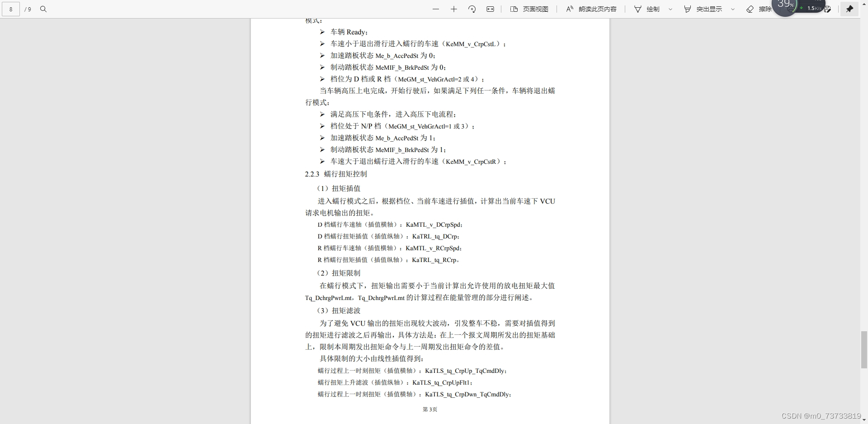Rotate the current PDF page
The image size is (868, 424).
[x=472, y=9]
